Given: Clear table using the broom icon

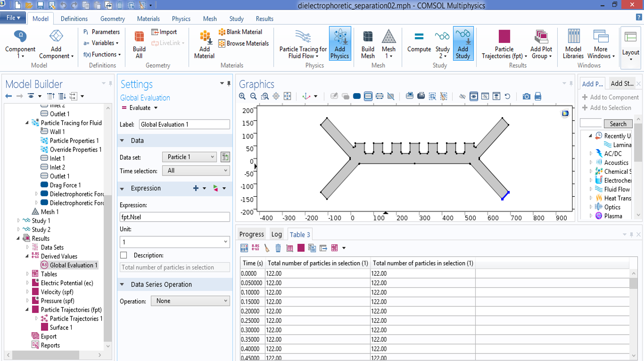Looking at the screenshot, I should pos(267,248).
